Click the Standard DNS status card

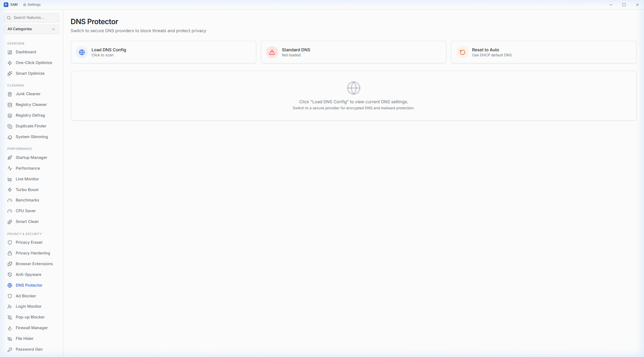(354, 52)
